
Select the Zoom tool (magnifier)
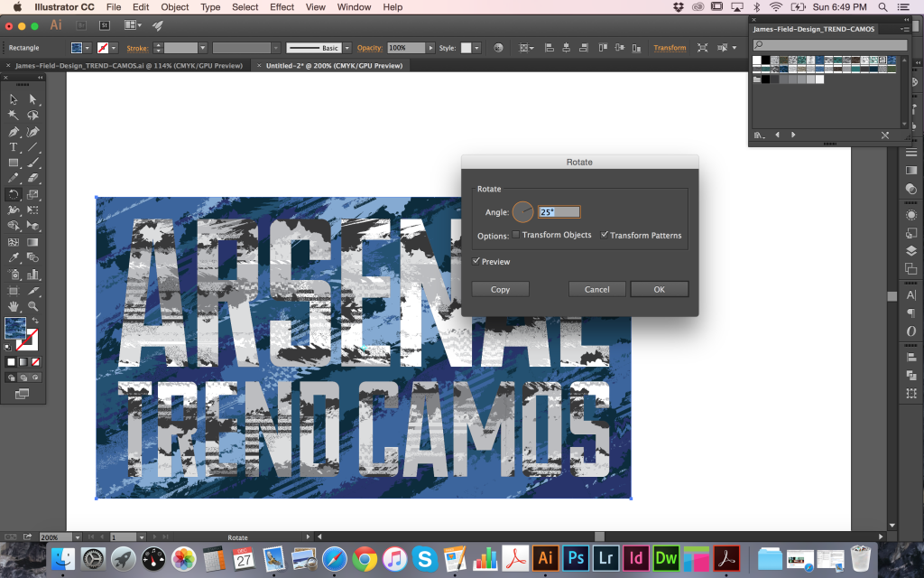point(33,306)
